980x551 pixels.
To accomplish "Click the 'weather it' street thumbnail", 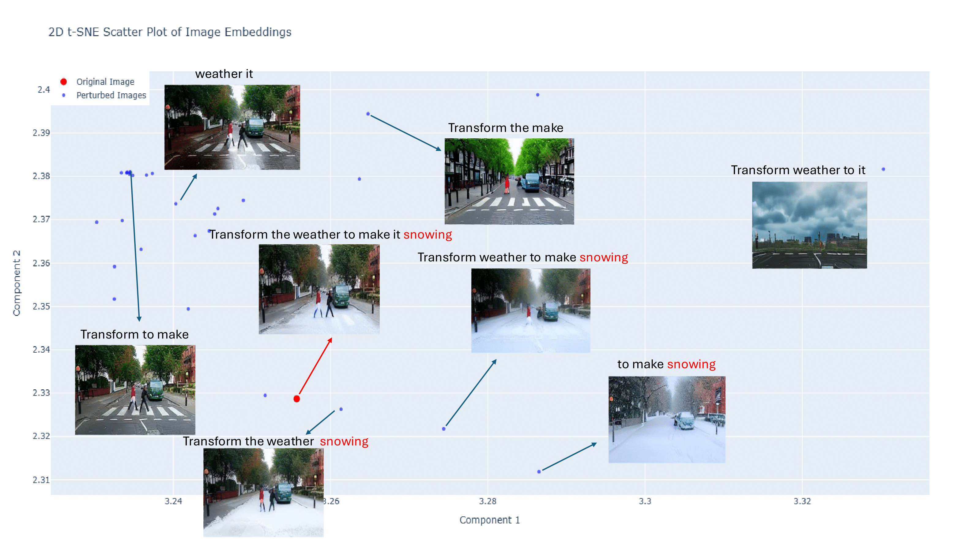I will (232, 127).
